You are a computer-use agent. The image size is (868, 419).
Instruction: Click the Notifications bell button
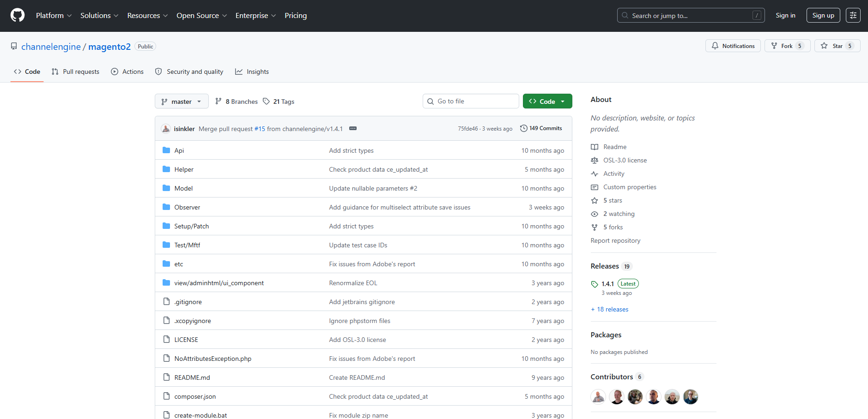pyautogui.click(x=733, y=46)
